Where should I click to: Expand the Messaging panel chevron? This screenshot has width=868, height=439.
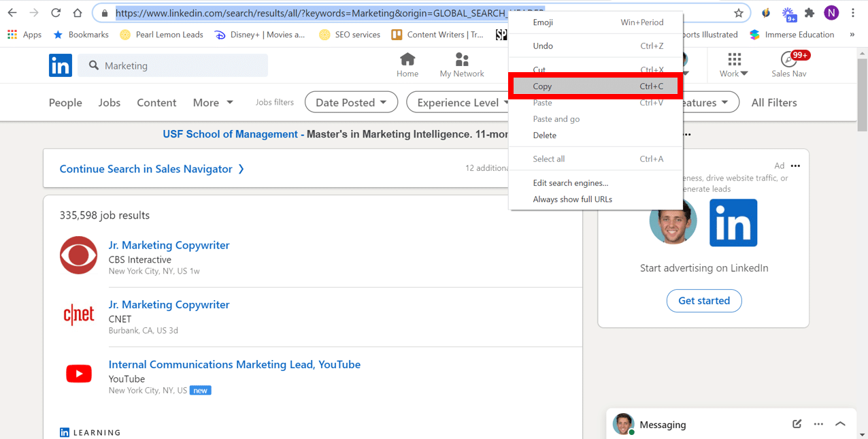840,424
